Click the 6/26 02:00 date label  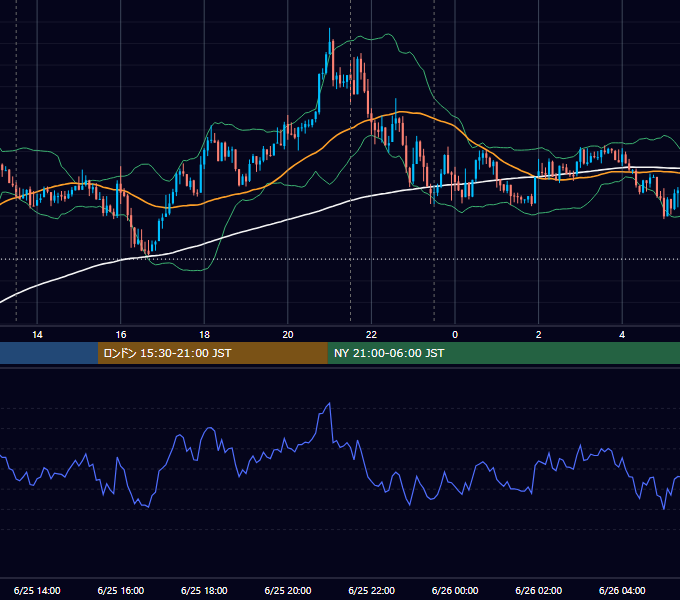tap(539, 590)
